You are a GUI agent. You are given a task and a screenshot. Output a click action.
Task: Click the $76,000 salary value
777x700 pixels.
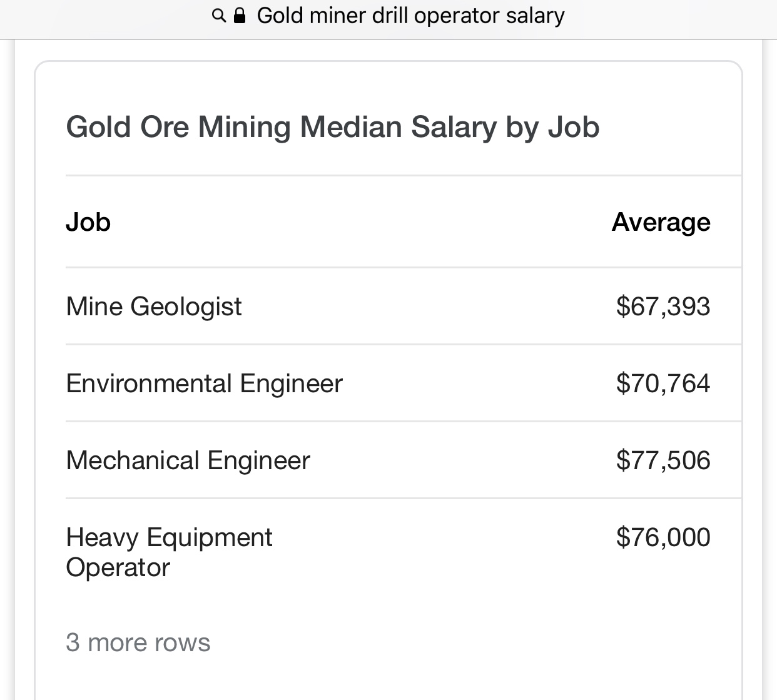click(663, 537)
